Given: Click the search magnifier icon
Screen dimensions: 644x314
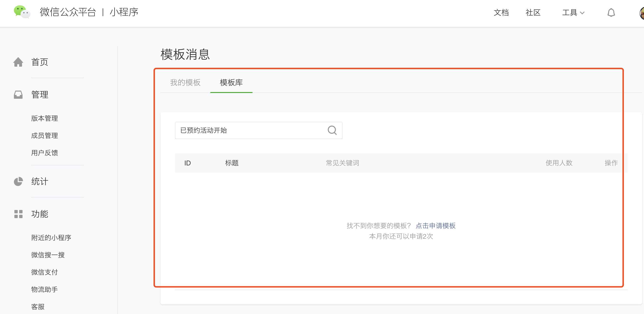Looking at the screenshot, I should [332, 130].
